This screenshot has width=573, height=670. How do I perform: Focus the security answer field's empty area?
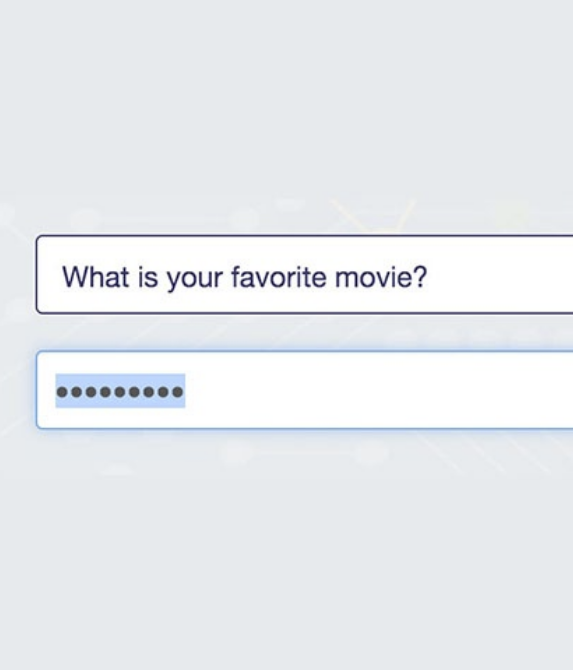coord(376,390)
